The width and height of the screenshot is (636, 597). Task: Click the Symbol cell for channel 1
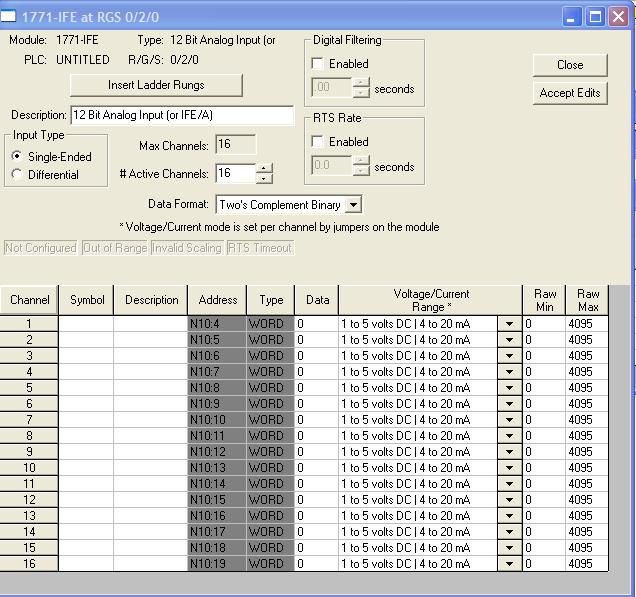(x=86, y=324)
